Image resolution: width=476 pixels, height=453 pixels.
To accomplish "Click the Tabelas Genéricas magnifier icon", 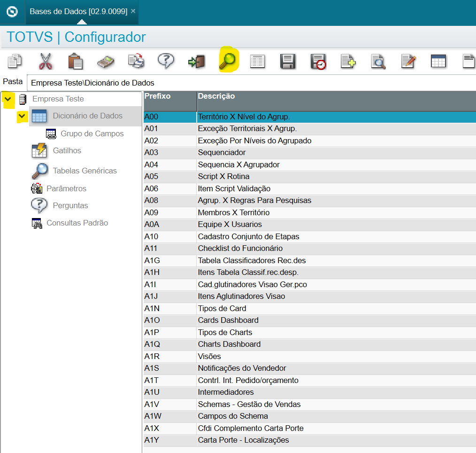I will tap(40, 171).
